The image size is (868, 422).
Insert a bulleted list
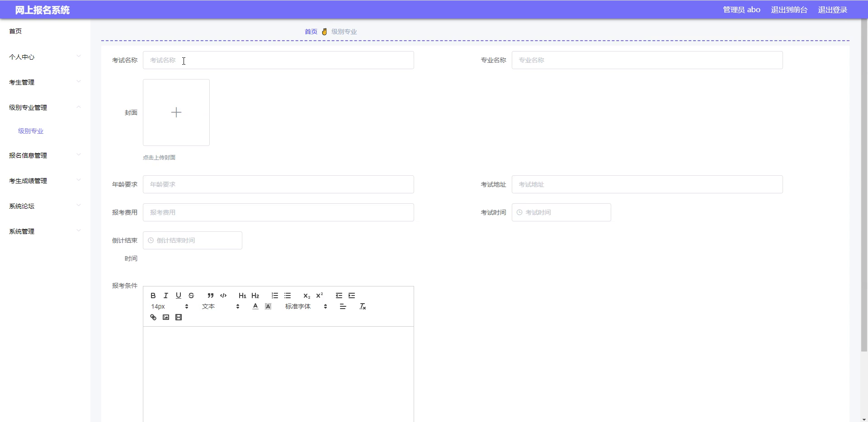pos(288,295)
